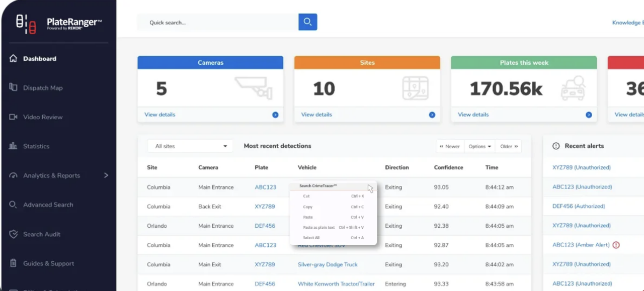644x291 pixels.
Task: Select Paste from the context menu
Action: click(x=333, y=217)
